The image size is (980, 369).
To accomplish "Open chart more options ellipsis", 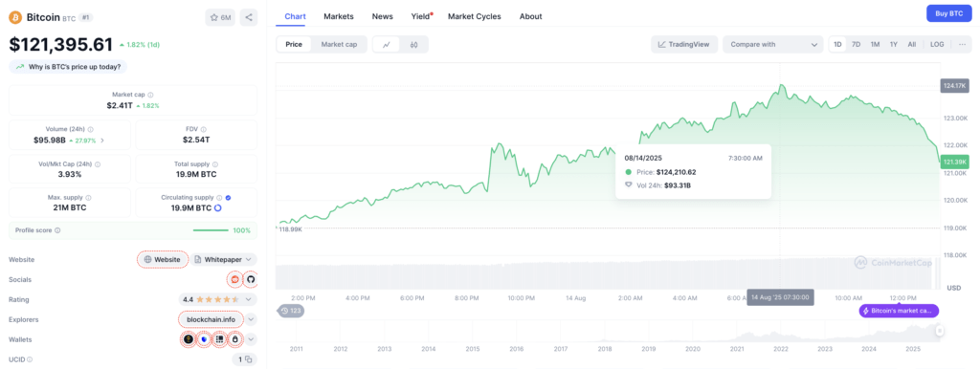I will pyautogui.click(x=961, y=44).
